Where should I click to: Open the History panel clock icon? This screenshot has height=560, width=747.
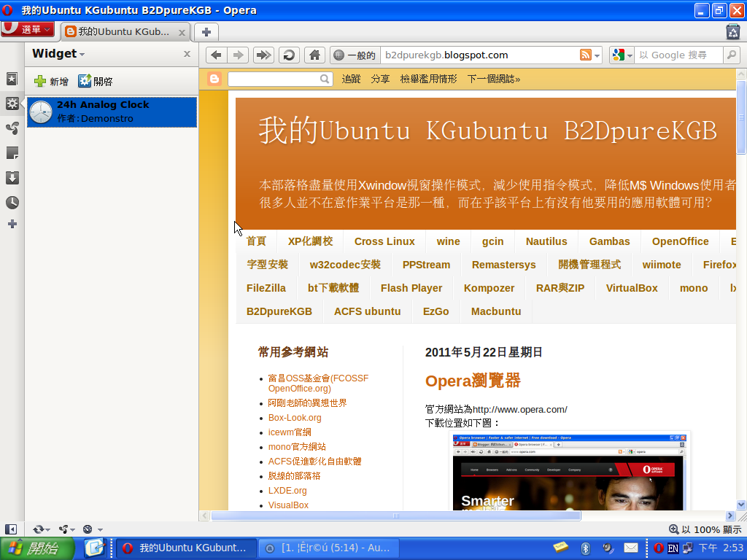12,203
